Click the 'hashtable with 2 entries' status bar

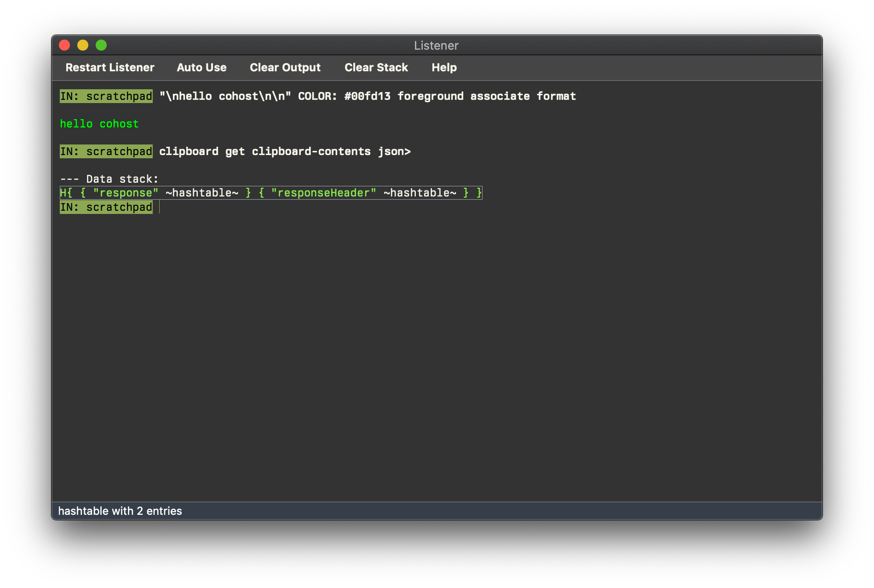pos(120,511)
